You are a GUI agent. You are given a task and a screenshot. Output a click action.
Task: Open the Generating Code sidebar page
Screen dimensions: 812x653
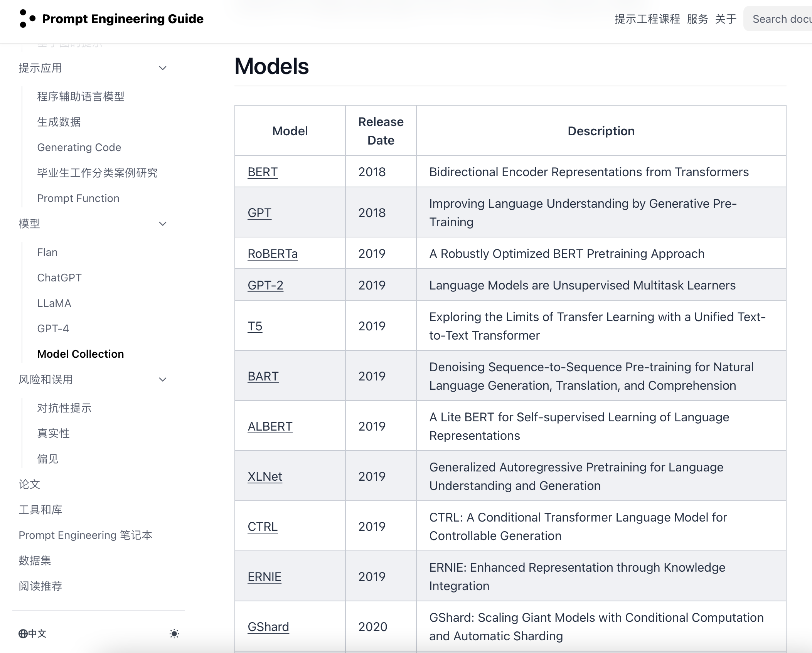click(79, 148)
